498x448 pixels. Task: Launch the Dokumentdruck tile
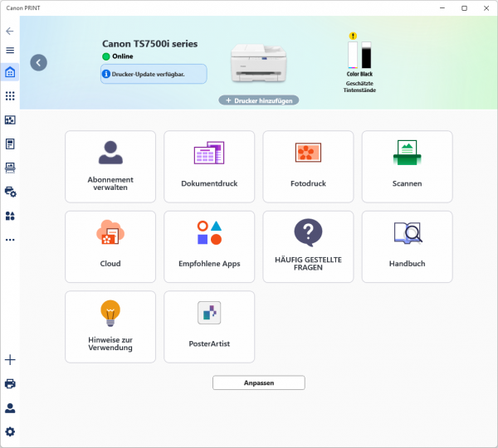209,167
